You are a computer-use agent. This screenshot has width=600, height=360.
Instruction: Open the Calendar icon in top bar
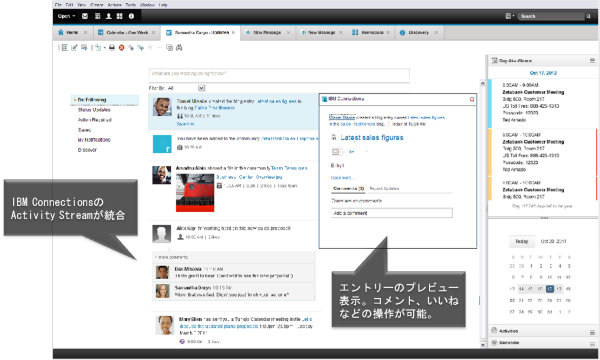click(x=98, y=16)
